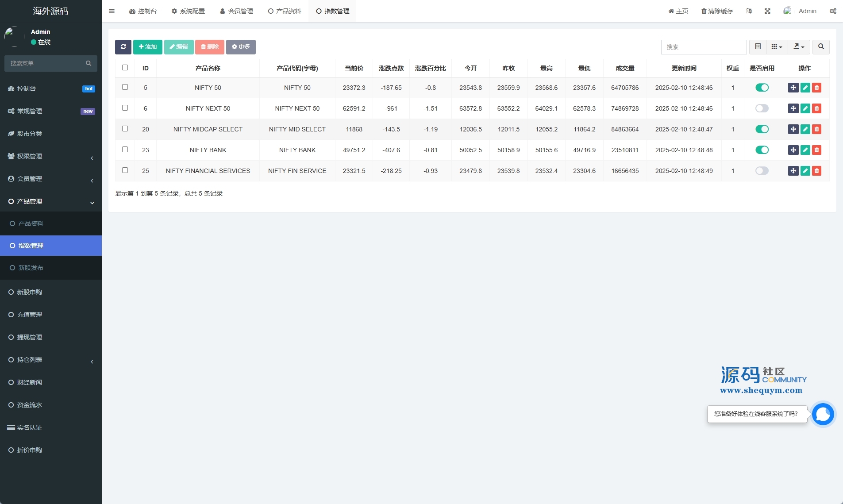
Task: Delete the NIFTY FINANCIAL SERVICES row
Action: point(816,171)
